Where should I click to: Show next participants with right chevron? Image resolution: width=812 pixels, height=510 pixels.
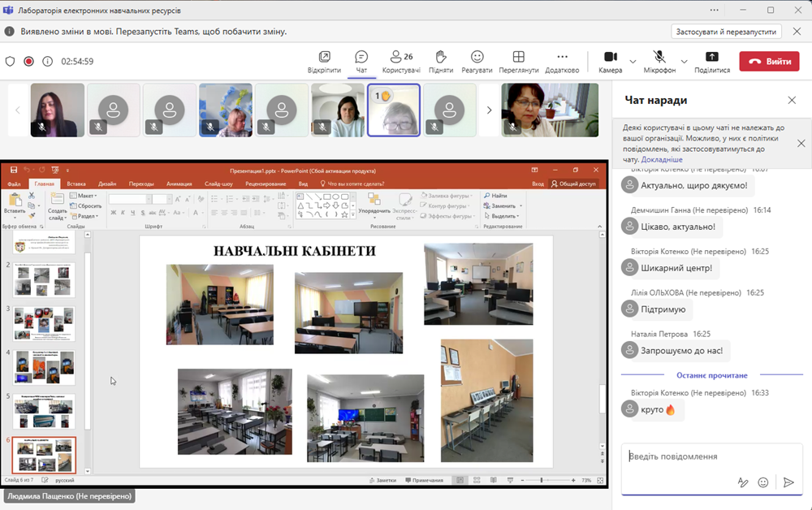(489, 110)
